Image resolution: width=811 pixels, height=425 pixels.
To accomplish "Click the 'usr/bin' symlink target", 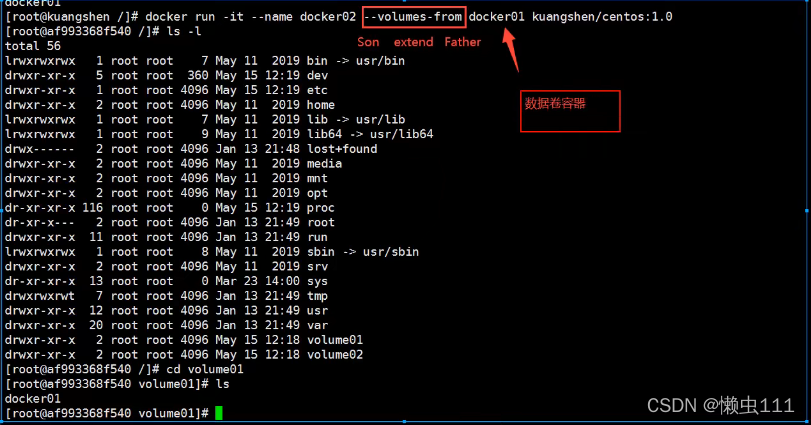I will coord(380,60).
